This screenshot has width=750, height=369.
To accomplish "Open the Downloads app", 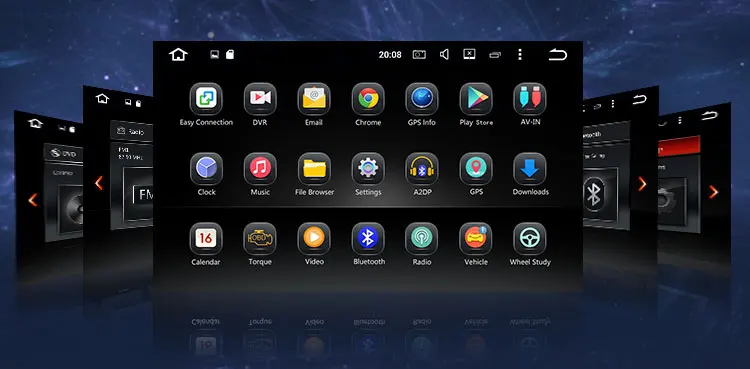I will click(530, 169).
